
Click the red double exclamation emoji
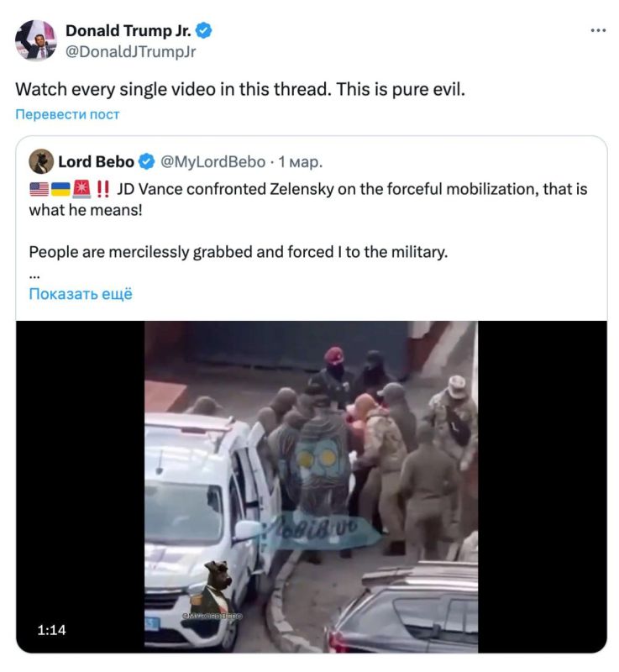(102, 189)
